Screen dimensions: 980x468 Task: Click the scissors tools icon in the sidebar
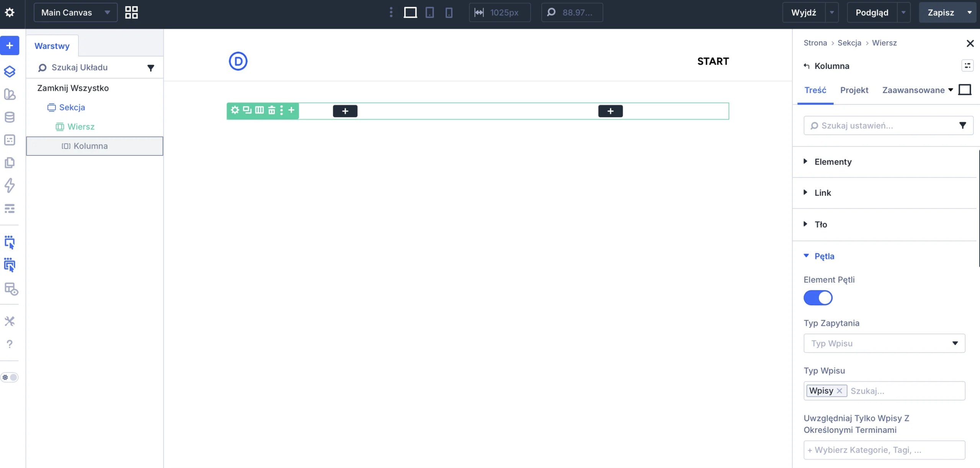coord(10,321)
